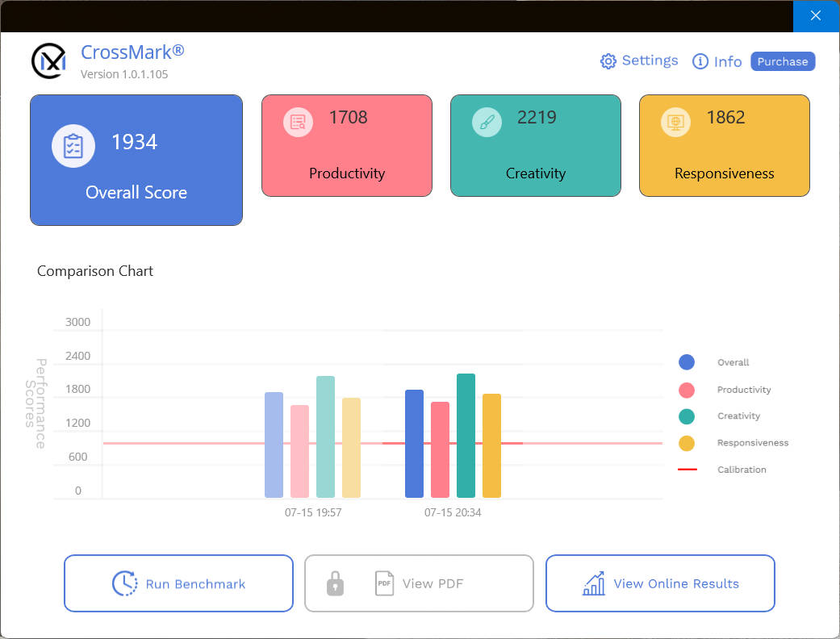Click the chart icon in View Online Results

[x=594, y=583]
